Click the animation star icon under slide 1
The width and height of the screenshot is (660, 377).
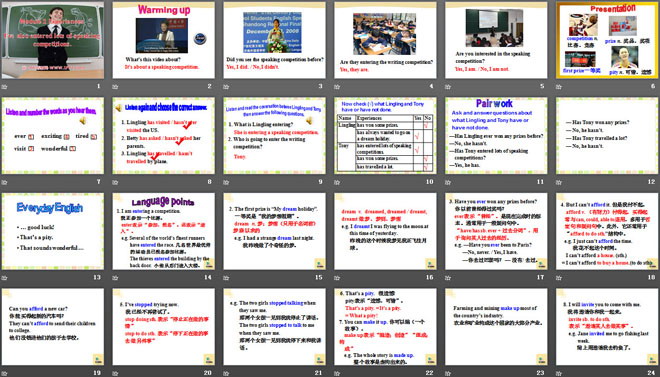(x=4, y=87)
